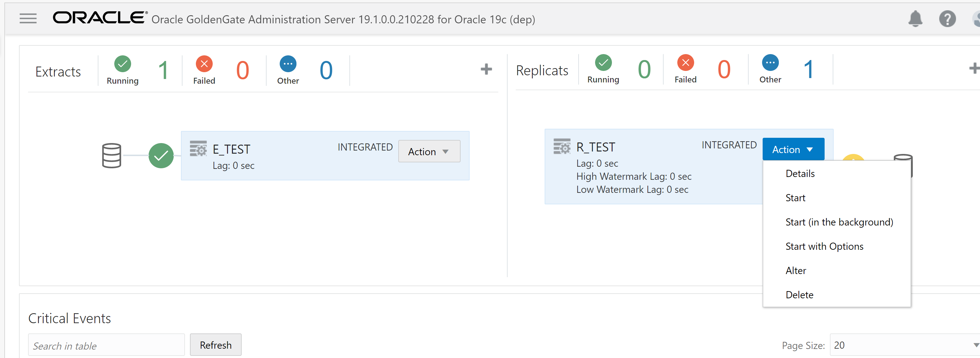The width and height of the screenshot is (980, 358).
Task: Open the help question mark icon
Action: (947, 19)
